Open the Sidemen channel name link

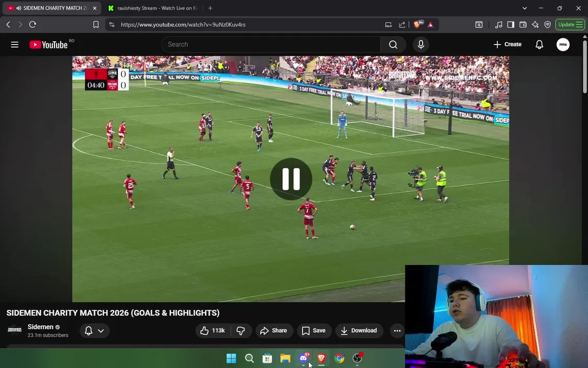[40, 327]
